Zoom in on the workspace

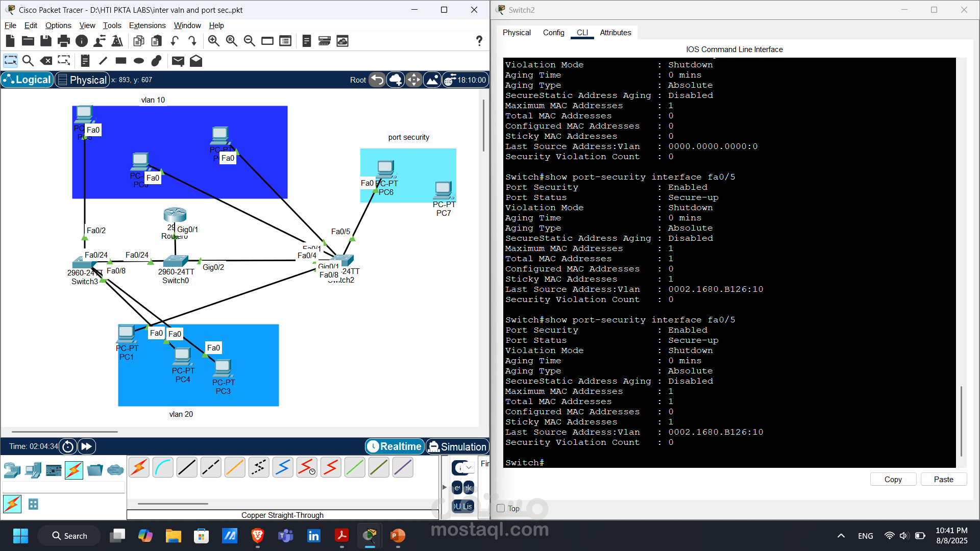(x=214, y=41)
